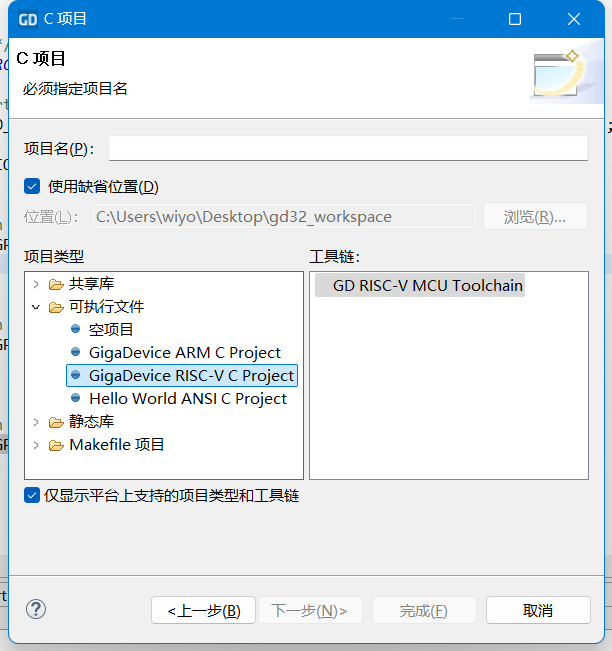Click the bullet icon beside GigaDevice RISC-V C Project
The width and height of the screenshot is (612, 651).
click(76, 375)
